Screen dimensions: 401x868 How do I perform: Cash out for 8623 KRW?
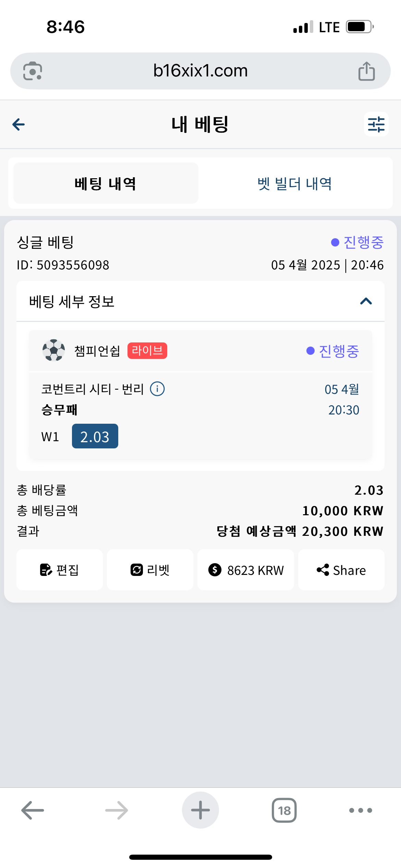(x=246, y=570)
